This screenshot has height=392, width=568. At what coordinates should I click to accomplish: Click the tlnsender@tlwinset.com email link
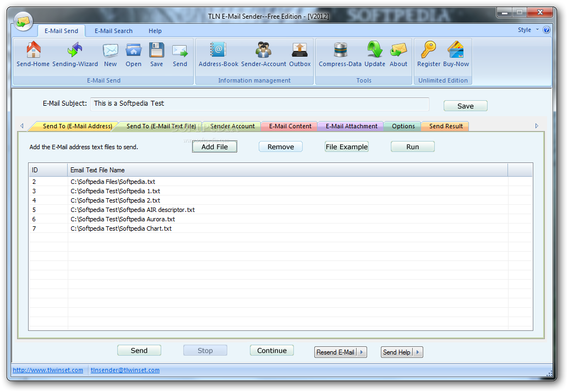click(125, 370)
